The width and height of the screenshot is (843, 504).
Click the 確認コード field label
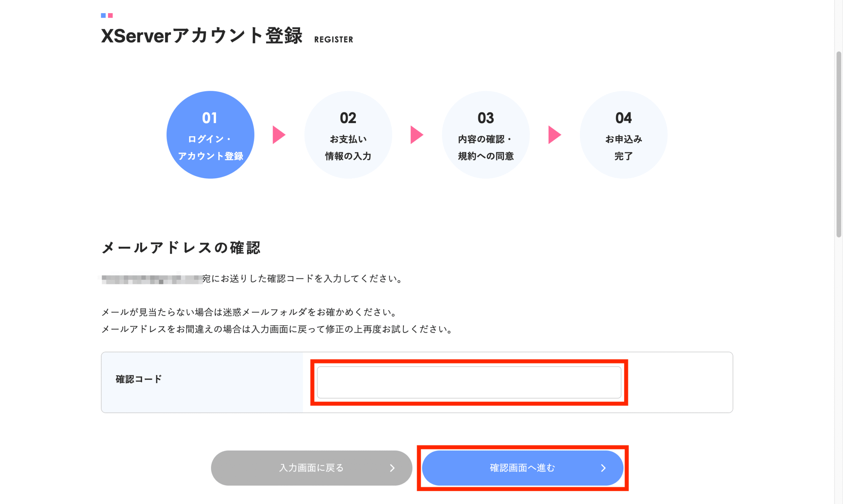point(139,379)
